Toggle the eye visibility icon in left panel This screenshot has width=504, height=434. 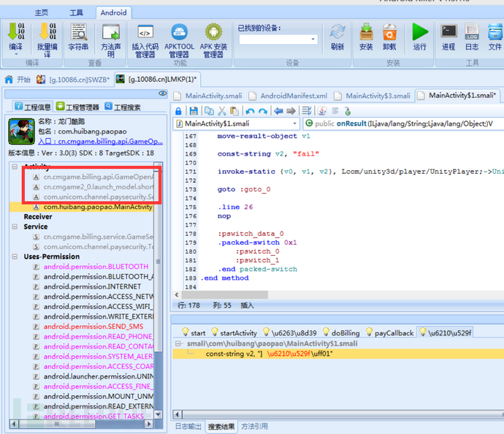163,94
